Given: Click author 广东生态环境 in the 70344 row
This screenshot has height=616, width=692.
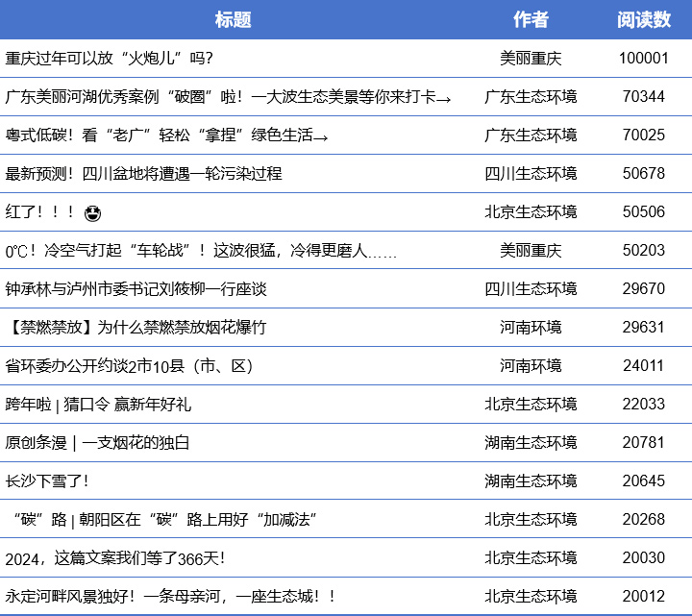Looking at the screenshot, I should pos(531,97).
